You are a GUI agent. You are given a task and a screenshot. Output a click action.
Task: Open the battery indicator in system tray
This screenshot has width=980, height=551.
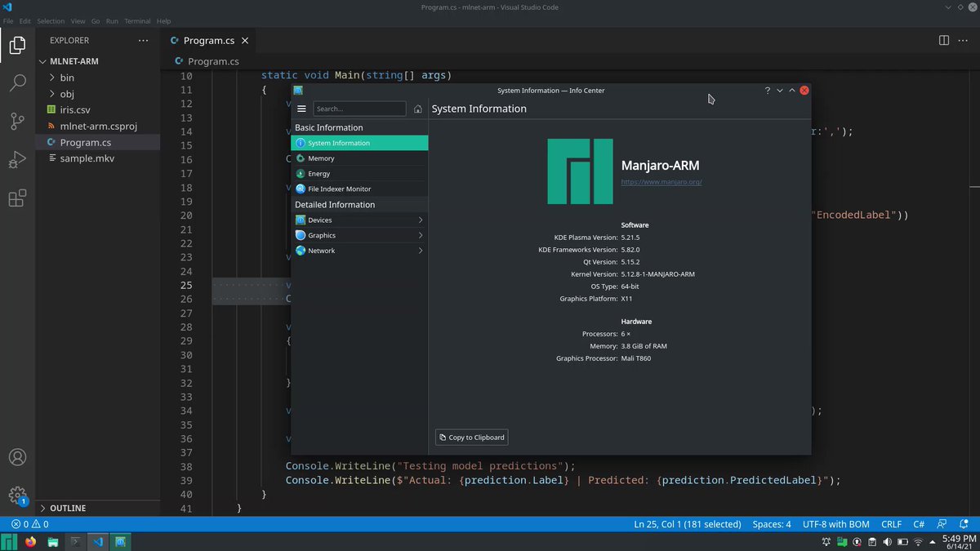point(902,541)
